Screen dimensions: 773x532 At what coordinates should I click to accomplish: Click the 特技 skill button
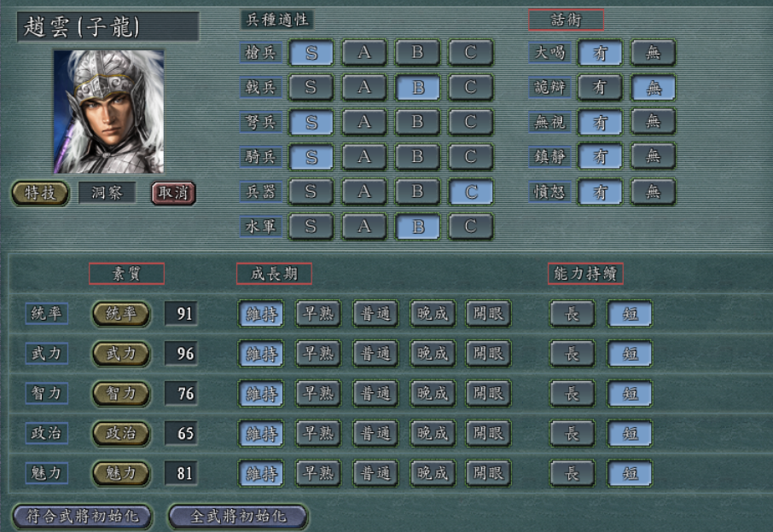(40, 193)
